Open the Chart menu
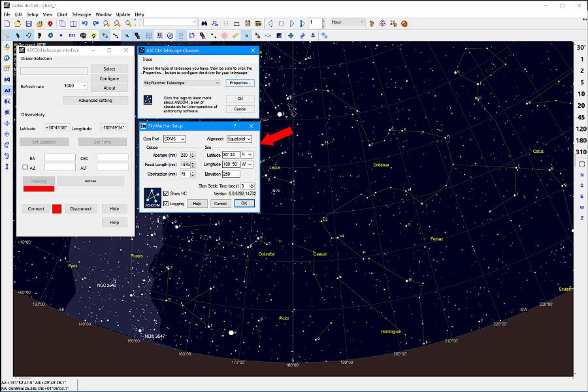This screenshot has height=392, width=588. point(62,14)
